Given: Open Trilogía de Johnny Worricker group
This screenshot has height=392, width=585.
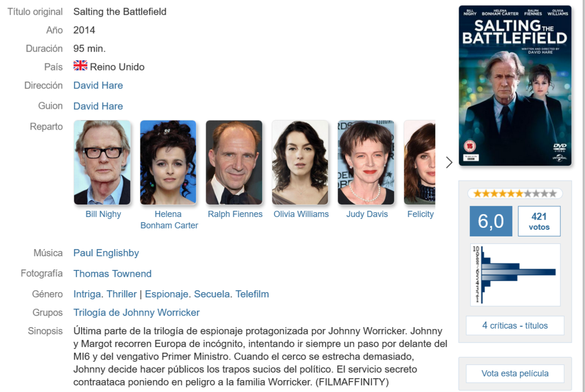Looking at the screenshot, I should (137, 313).
